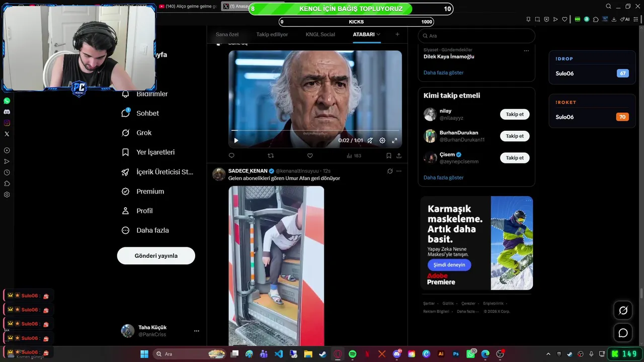
Task: Take a snapshot with browser toolbar icon
Action: point(537,19)
